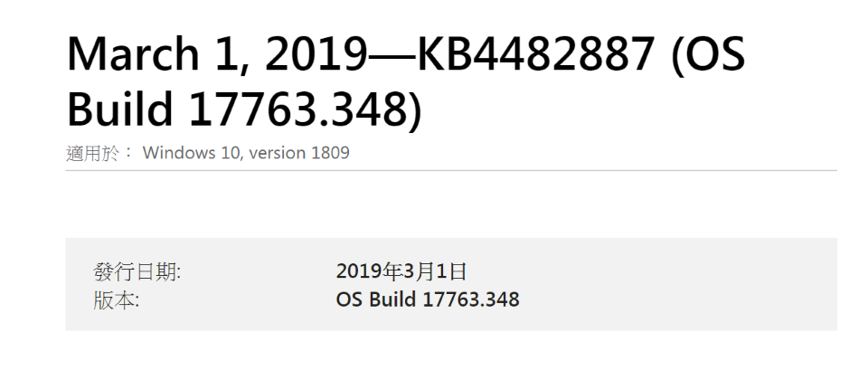Click the bold OS Build 17763.348 version value
This screenshot has width=868, height=380.
[x=428, y=299]
